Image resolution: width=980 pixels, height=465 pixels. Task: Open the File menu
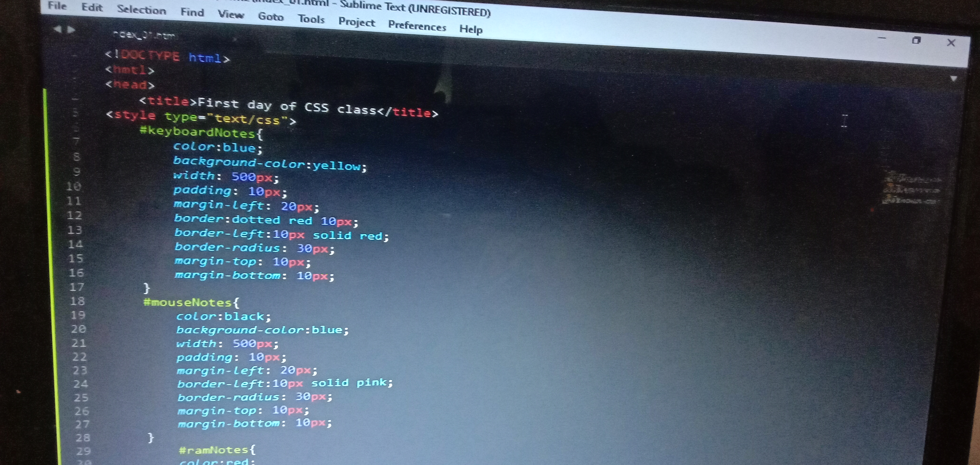[x=57, y=6]
